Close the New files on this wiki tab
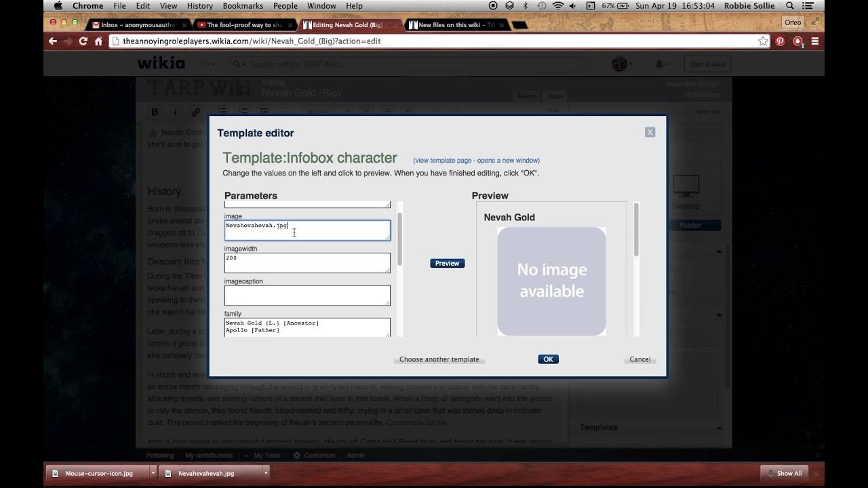Viewport: 868px width, 488px height. coord(502,25)
